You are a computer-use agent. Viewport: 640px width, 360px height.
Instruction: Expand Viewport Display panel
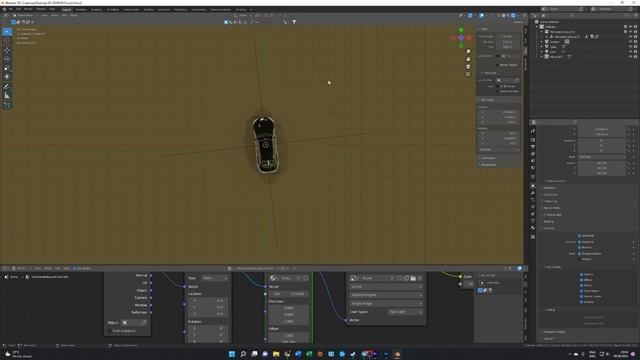553,332
